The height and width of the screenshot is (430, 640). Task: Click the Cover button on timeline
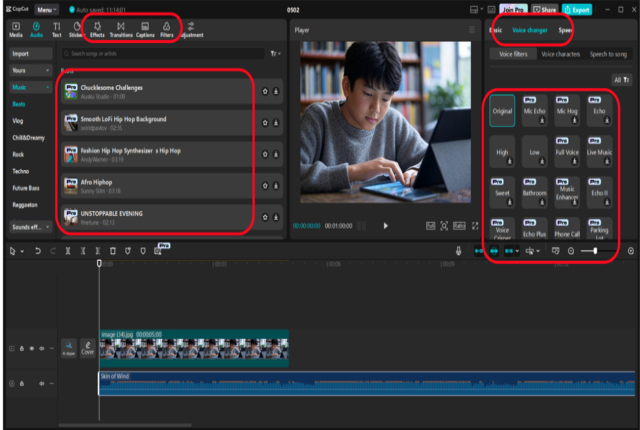coord(87,348)
